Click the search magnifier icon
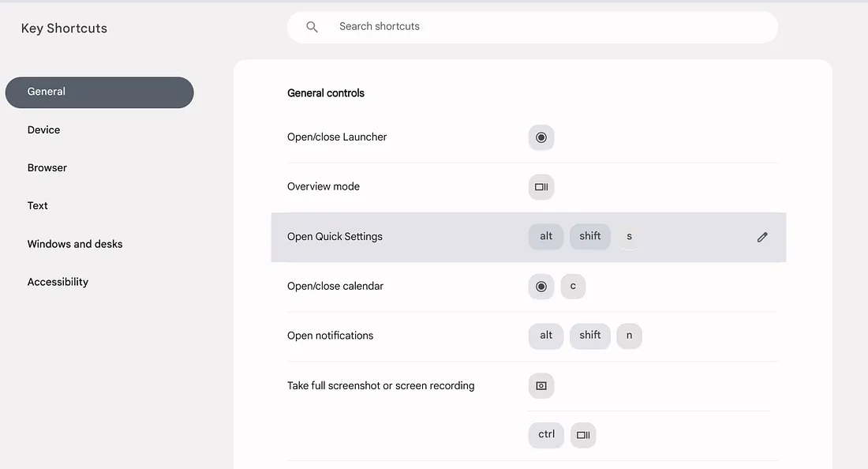Viewport: 868px width, 469px height. coord(312,27)
